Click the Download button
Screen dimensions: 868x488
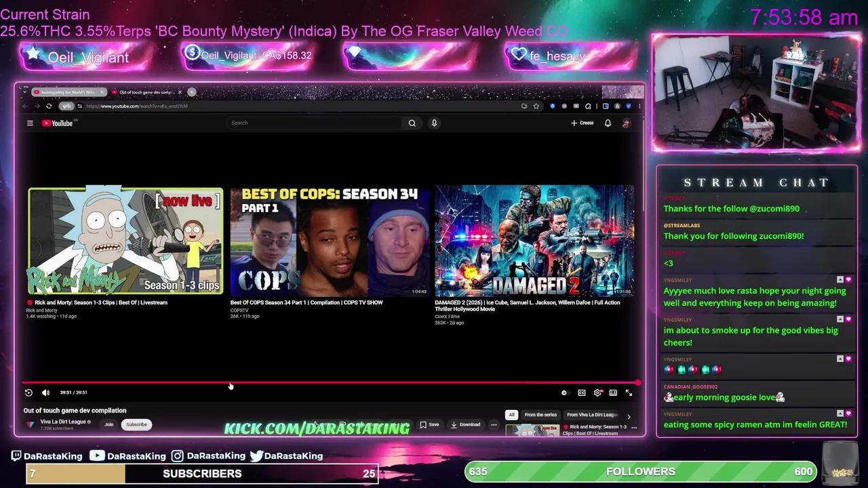[465, 424]
